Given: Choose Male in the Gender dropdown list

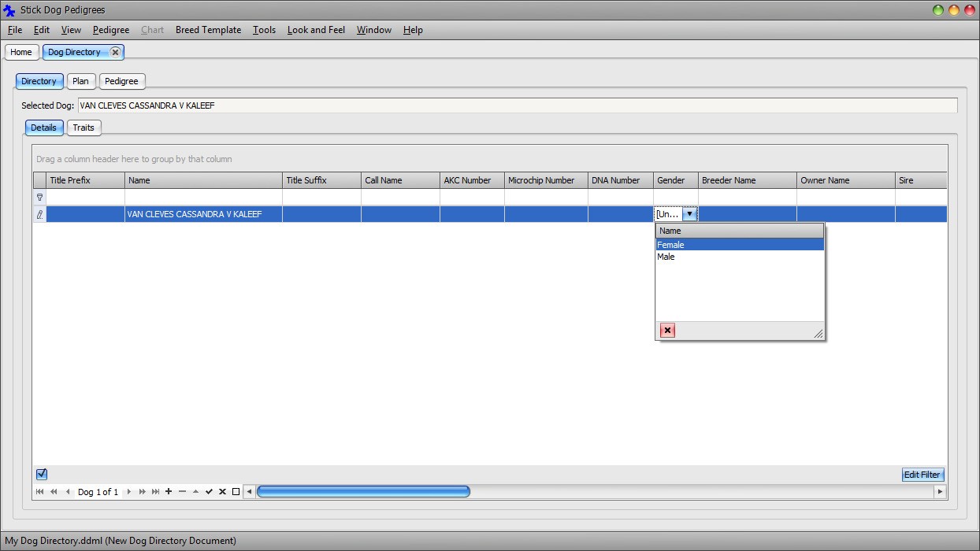Looking at the screenshot, I should [666, 257].
